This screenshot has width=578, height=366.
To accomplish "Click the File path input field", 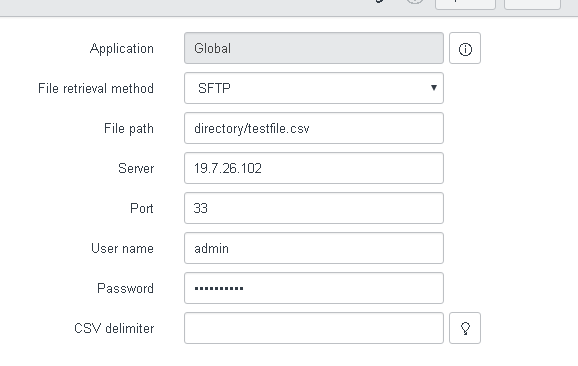I will pos(314,128).
